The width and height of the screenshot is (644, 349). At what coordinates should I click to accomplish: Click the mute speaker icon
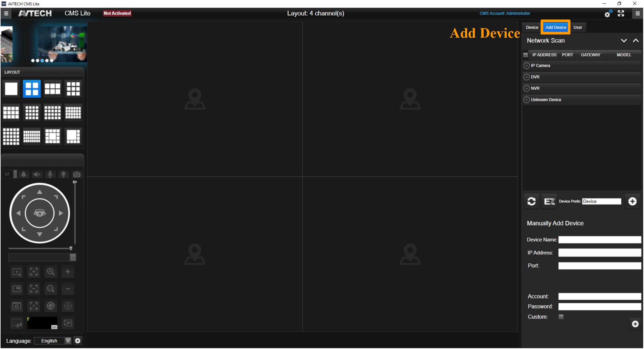click(x=37, y=174)
